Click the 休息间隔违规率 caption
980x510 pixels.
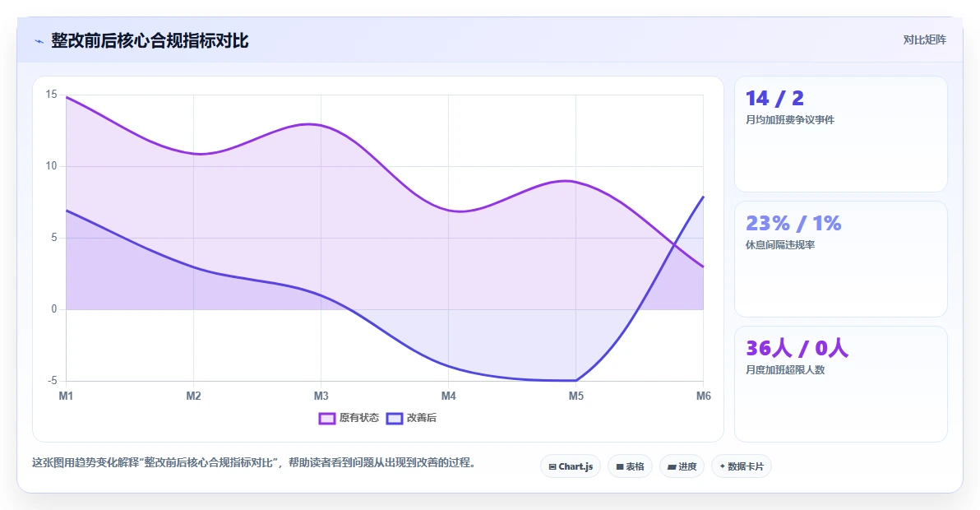[x=780, y=244]
